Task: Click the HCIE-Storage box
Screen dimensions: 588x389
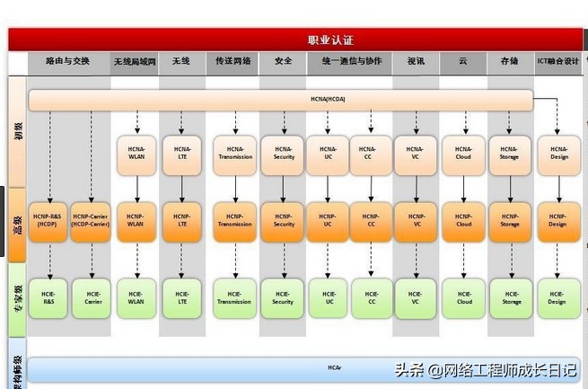Action: (511, 298)
